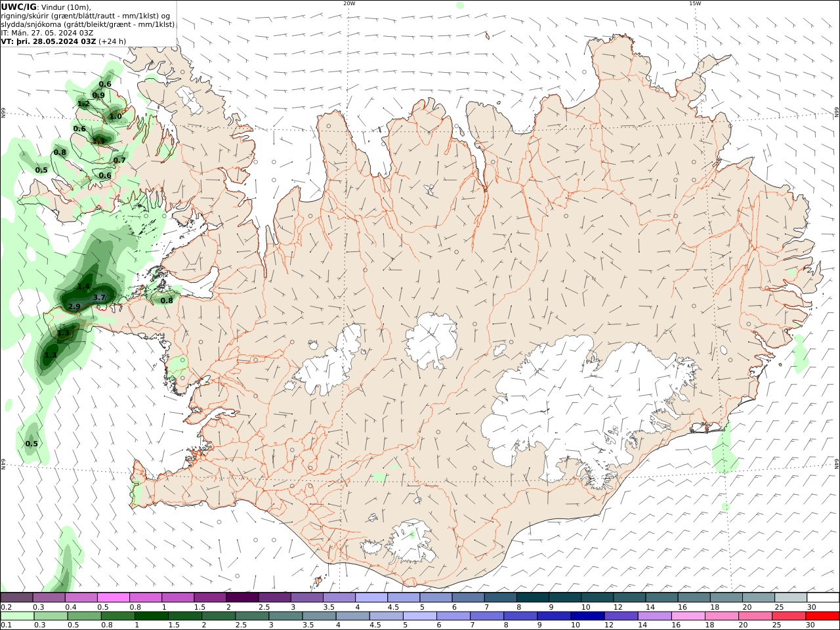Pick the white 30 swatch on snow scale
Viewport: 840px width, 630px height.
pyautogui.click(x=823, y=597)
